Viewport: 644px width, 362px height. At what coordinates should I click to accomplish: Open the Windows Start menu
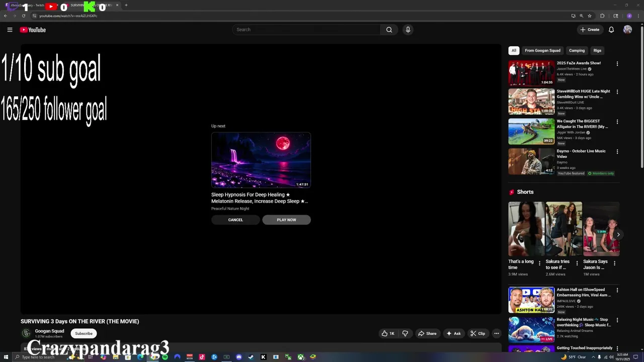5,357
